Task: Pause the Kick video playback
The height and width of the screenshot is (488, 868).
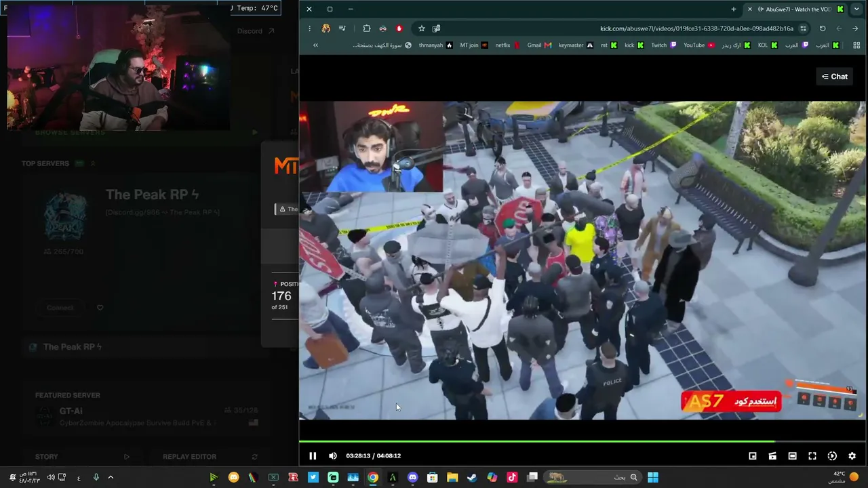Action: [313, 456]
